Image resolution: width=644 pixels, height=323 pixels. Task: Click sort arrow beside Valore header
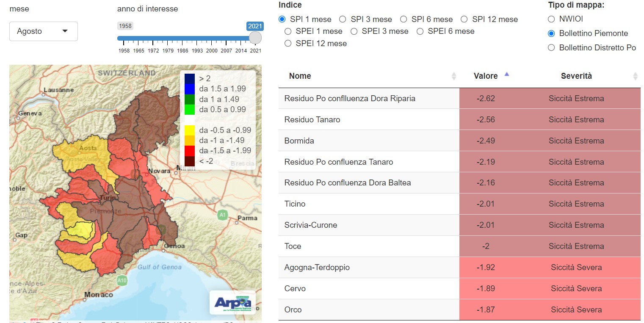point(507,75)
